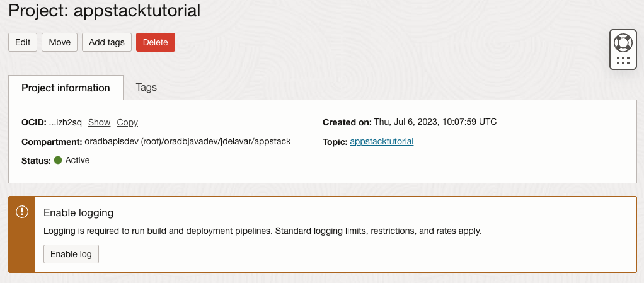Click the green Active status dot
Viewport: 644px width, 283px height.
(58, 160)
